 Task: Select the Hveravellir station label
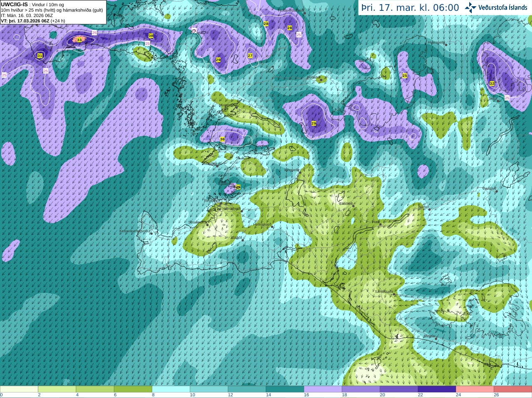point(436,42)
